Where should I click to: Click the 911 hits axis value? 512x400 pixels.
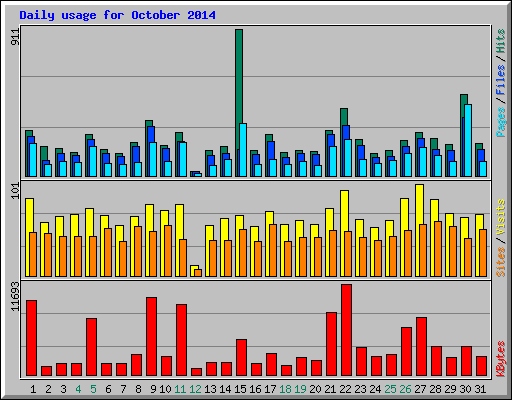point(15,37)
